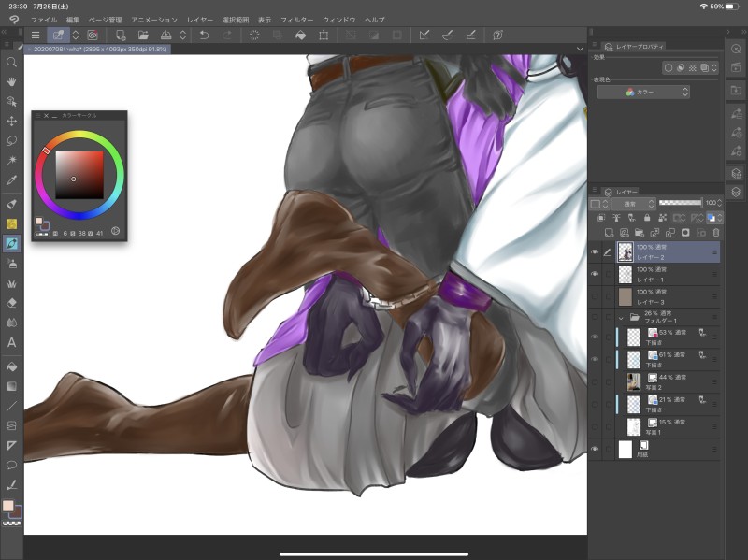The height and width of the screenshot is (560, 748).
Task: Select the text tool
Action: tap(12, 342)
